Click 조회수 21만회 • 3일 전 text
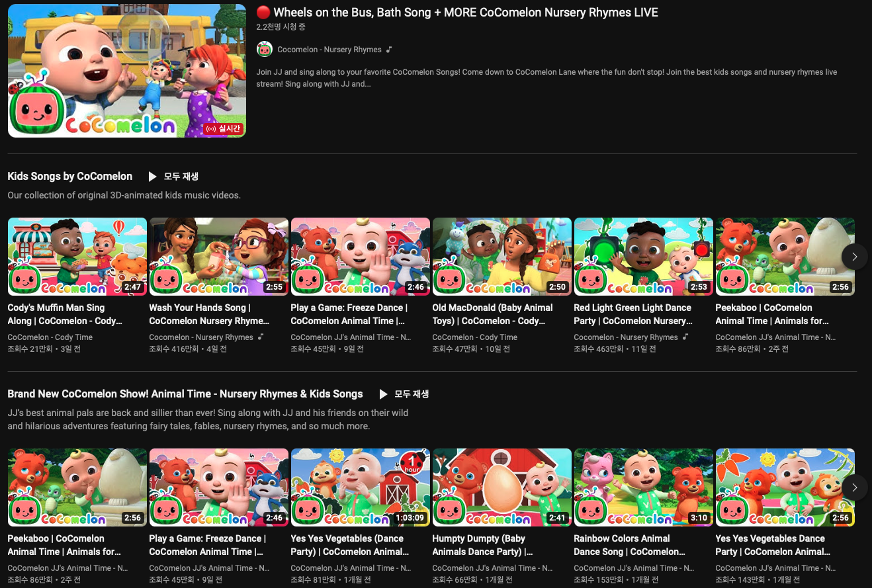This screenshot has height=588, width=872. [x=44, y=349]
